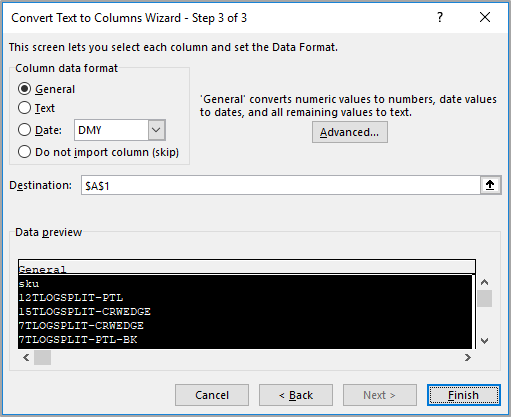Viewport: 511px width, 417px height.
Task: Click the preview scroll left arrow
Action: pos(26,358)
